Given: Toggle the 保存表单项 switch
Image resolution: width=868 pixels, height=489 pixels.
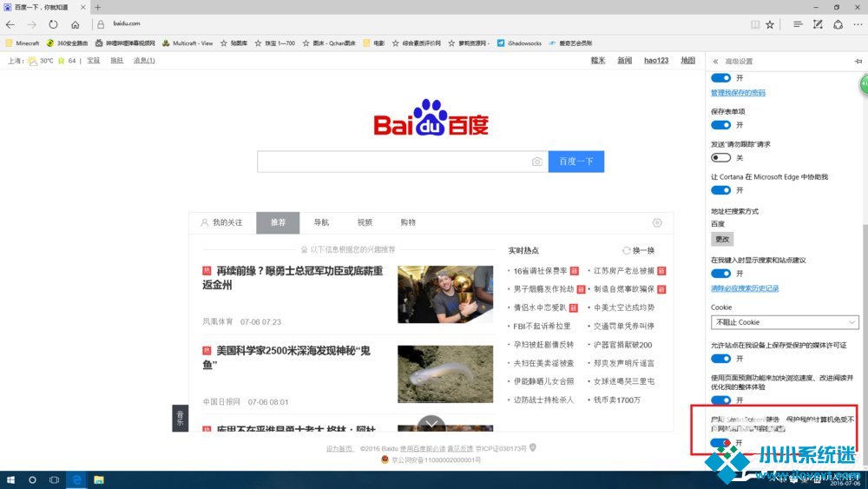Looking at the screenshot, I should click(x=720, y=125).
